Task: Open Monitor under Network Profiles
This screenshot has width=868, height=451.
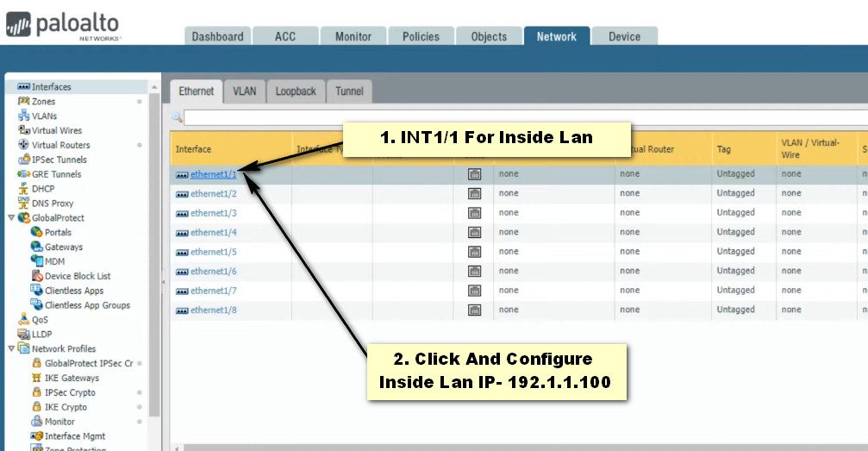Action: tap(59, 422)
